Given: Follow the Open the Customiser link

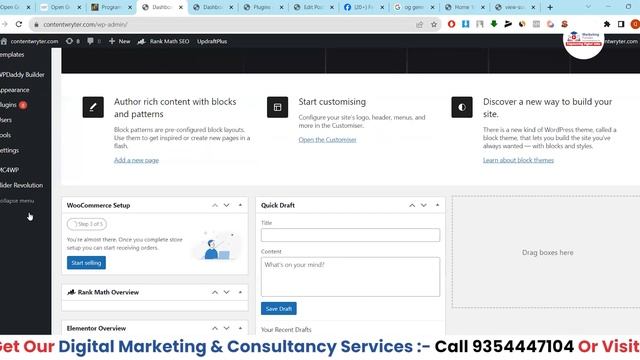Looking at the screenshot, I should [327, 140].
